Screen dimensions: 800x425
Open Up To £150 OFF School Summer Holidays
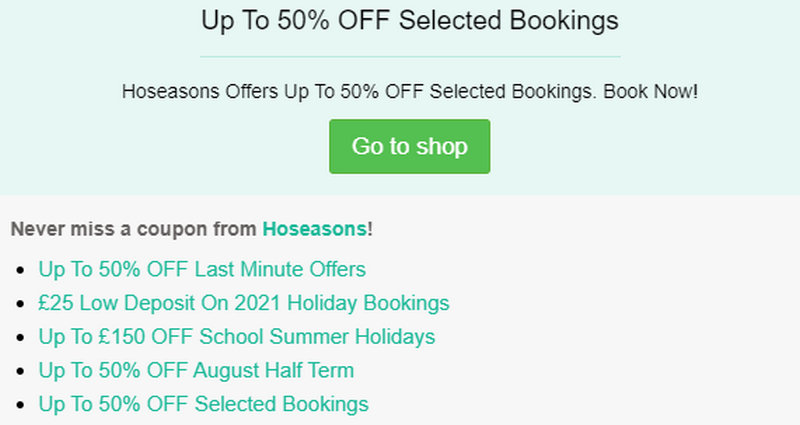(236, 337)
